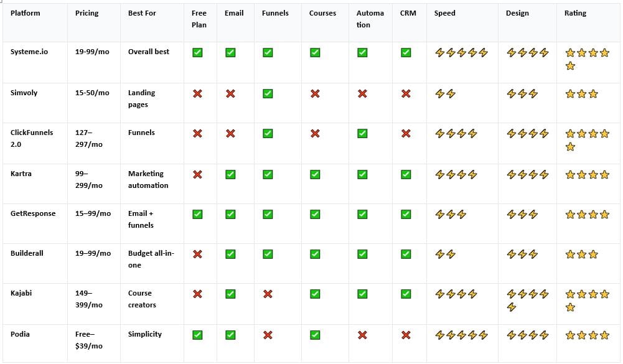Click the Builderall design lightning bolts

click(x=522, y=254)
